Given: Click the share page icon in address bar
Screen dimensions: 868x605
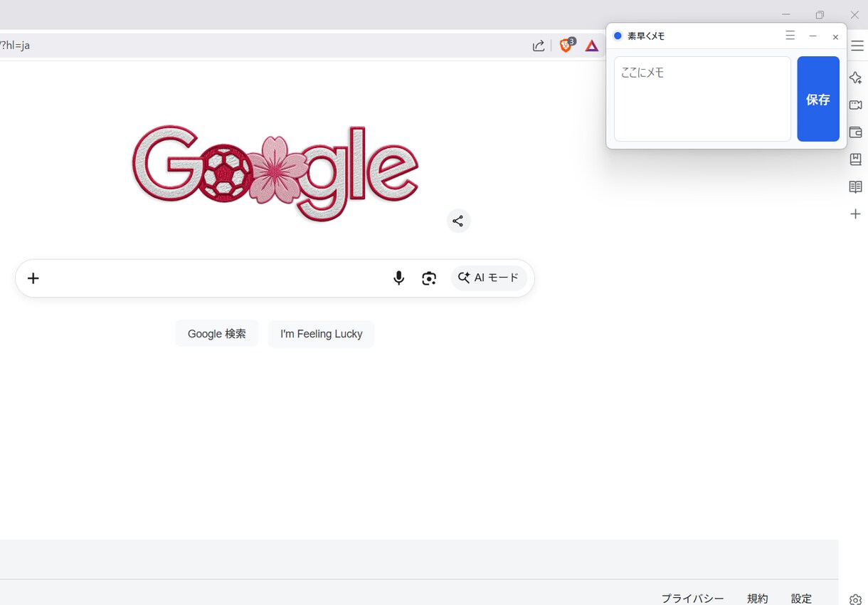Looking at the screenshot, I should 539,46.
